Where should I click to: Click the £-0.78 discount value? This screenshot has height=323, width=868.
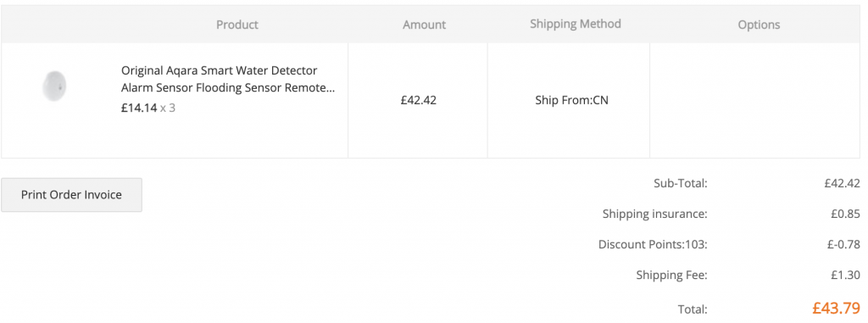[x=843, y=244]
